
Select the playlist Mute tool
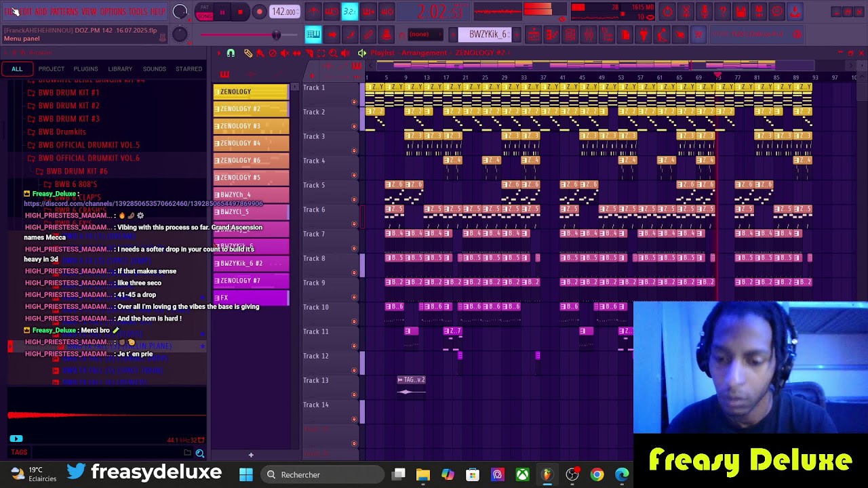tap(285, 53)
